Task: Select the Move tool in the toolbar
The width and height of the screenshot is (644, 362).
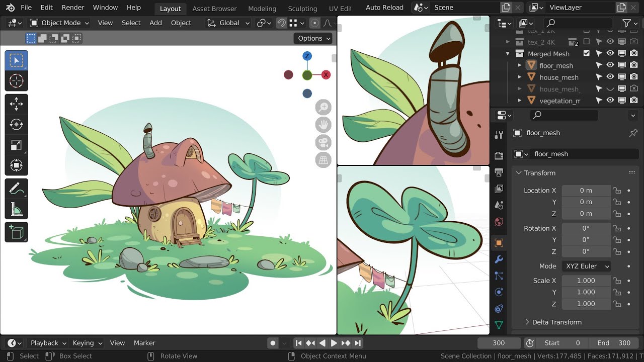Action: click(17, 104)
